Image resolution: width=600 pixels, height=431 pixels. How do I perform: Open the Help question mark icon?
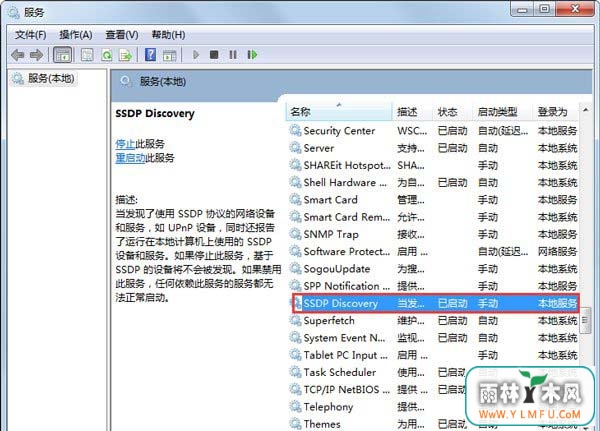coord(150,55)
